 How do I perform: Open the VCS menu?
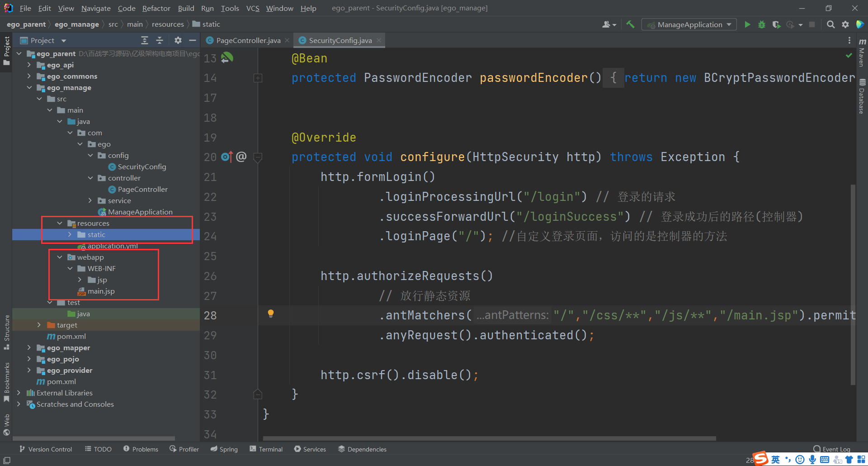(x=253, y=8)
